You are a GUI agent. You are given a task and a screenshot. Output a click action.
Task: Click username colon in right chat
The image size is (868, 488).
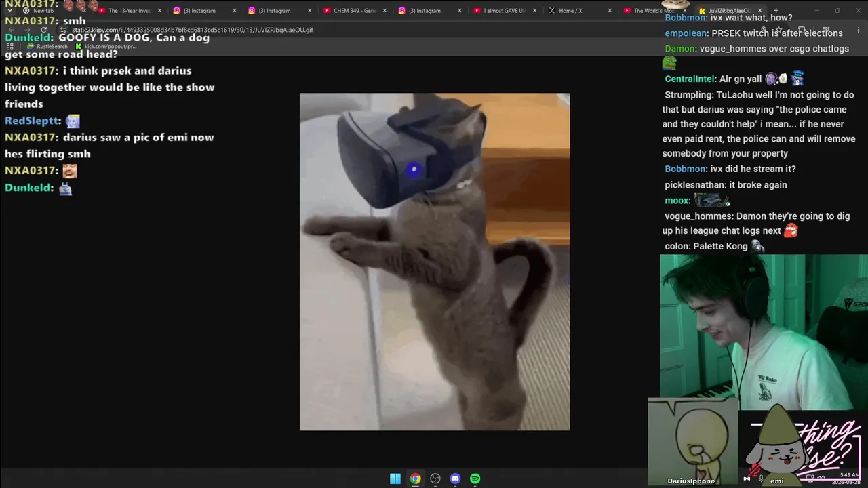pos(676,246)
